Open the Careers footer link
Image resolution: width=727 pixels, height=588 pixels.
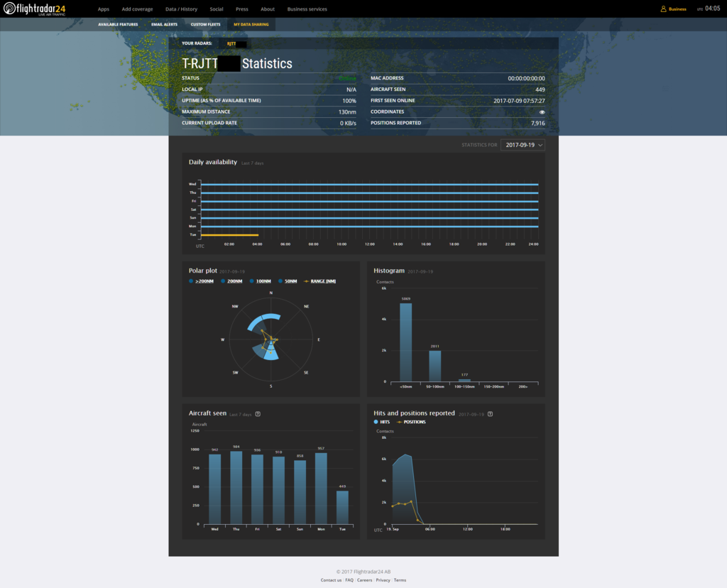(x=364, y=580)
